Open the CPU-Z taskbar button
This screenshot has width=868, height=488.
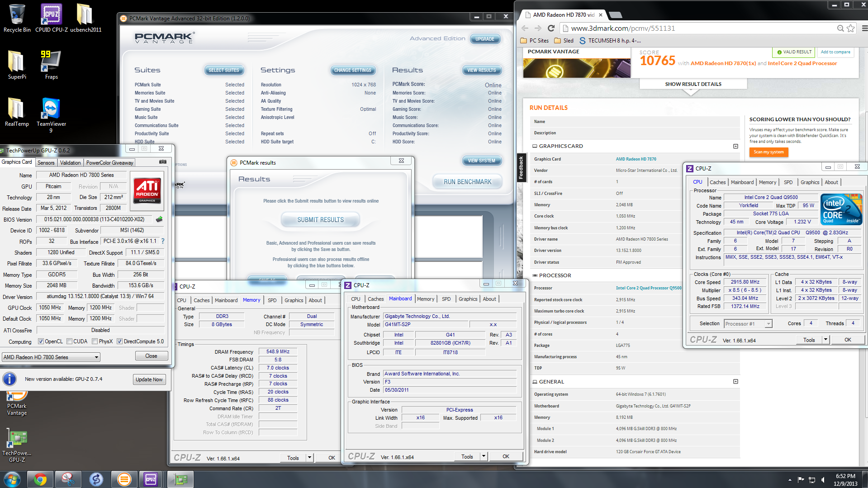151,479
